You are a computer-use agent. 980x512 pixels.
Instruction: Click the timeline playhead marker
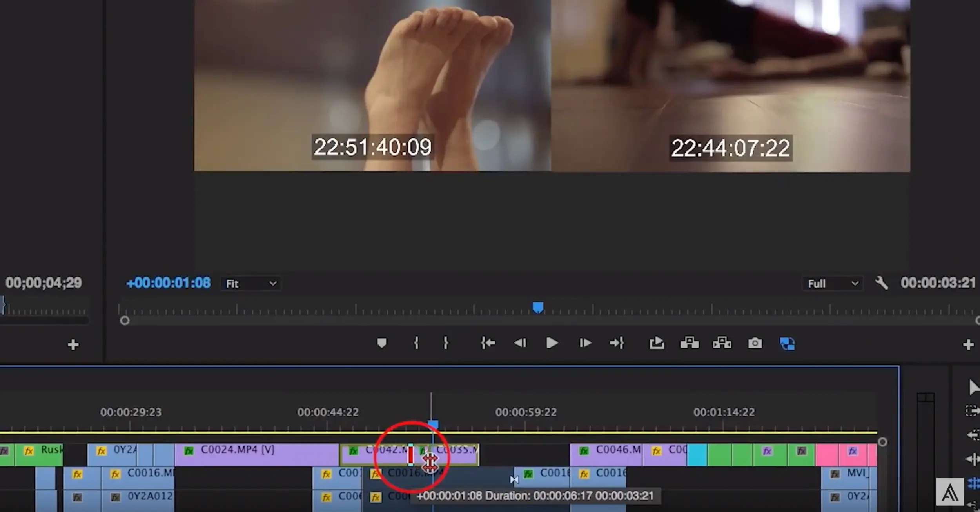[x=433, y=425]
